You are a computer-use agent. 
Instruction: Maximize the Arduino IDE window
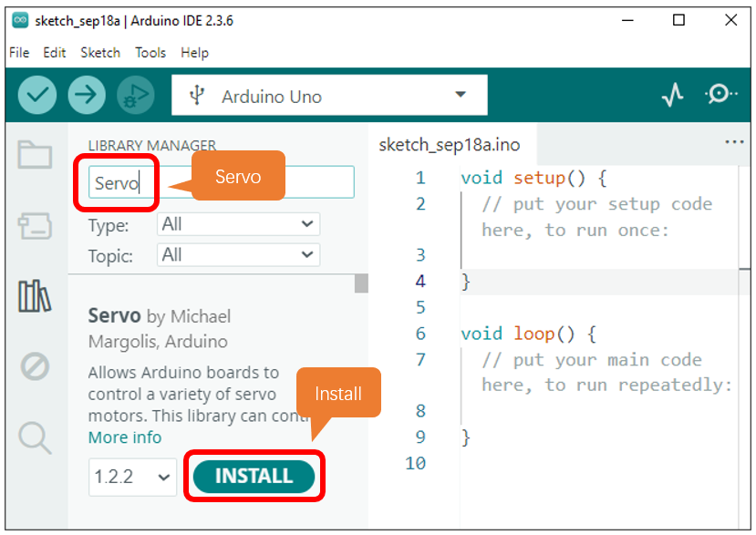[678, 20]
